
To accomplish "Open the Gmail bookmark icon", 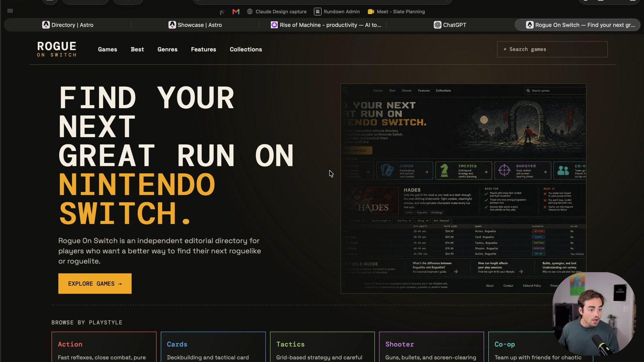I will (x=236, y=12).
